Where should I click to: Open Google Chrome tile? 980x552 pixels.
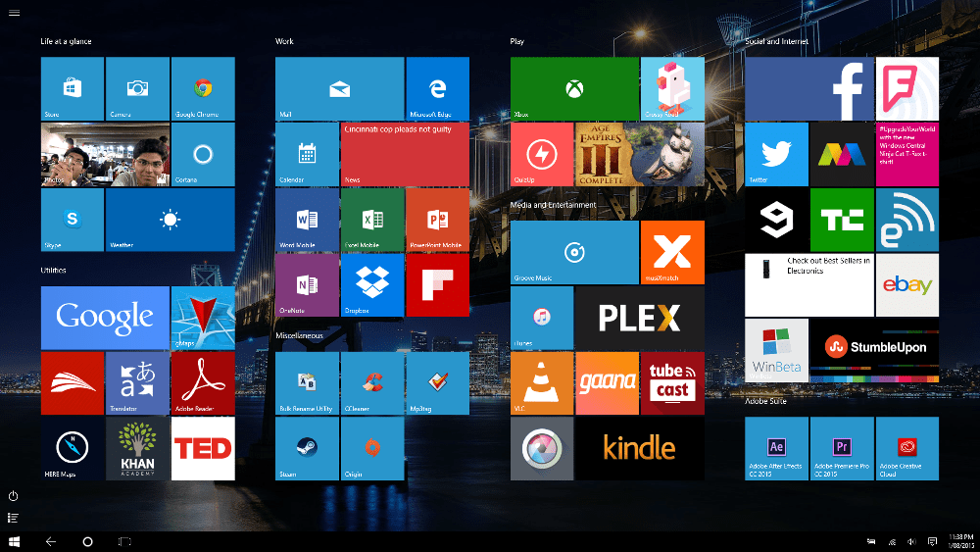pyautogui.click(x=203, y=89)
